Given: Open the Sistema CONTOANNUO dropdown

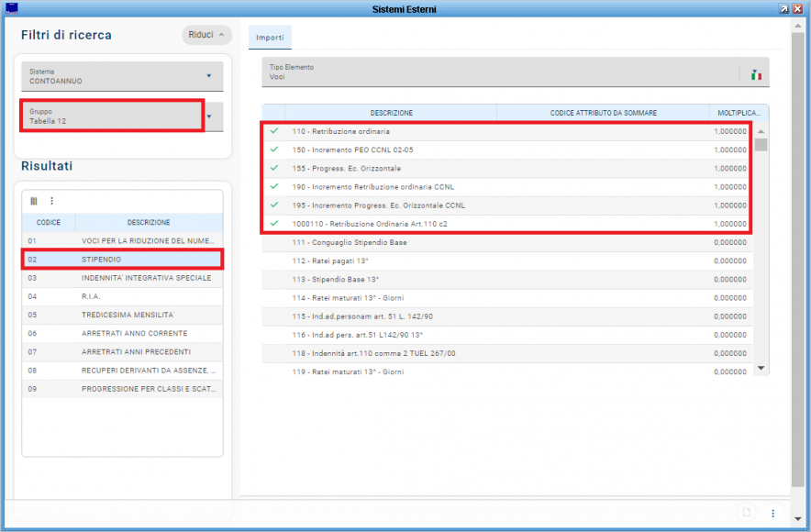Looking at the screenshot, I should 122,76.
